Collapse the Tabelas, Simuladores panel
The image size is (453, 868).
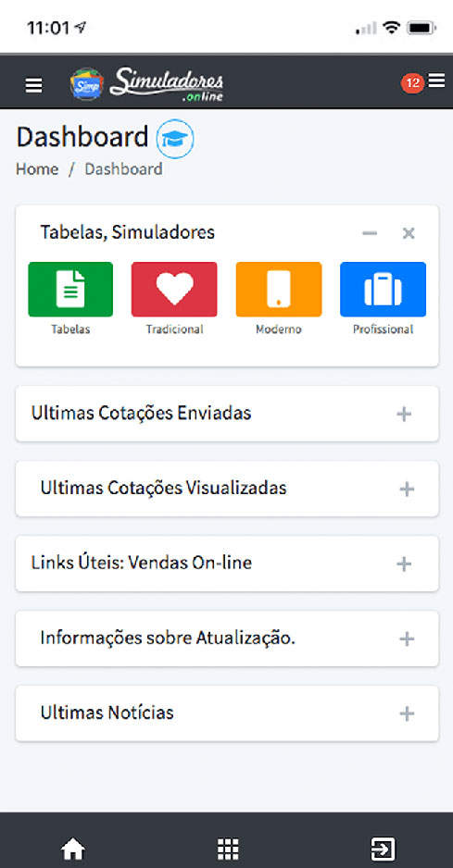coord(370,233)
